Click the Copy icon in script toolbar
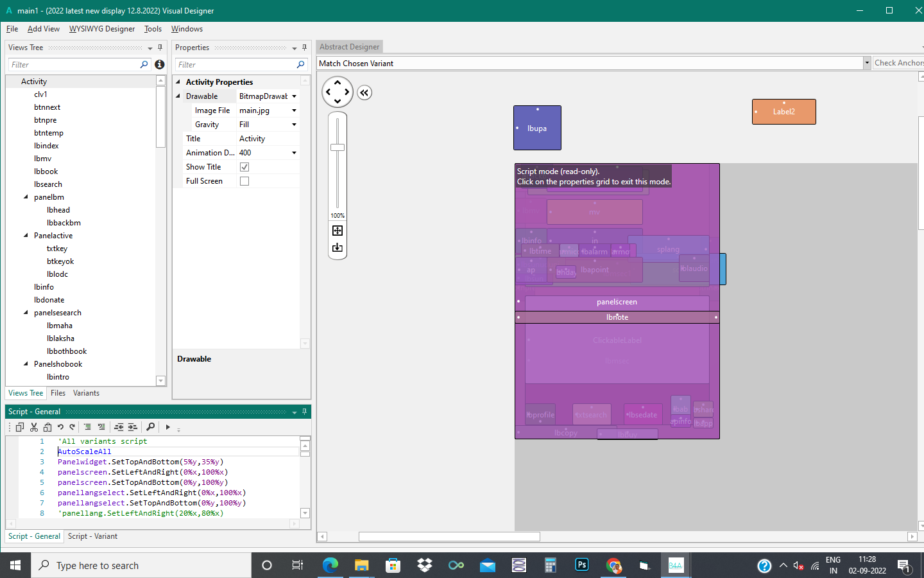 (x=20, y=427)
